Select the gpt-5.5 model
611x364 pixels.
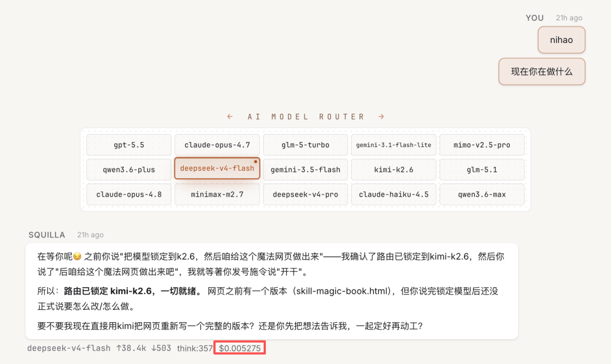coord(129,145)
